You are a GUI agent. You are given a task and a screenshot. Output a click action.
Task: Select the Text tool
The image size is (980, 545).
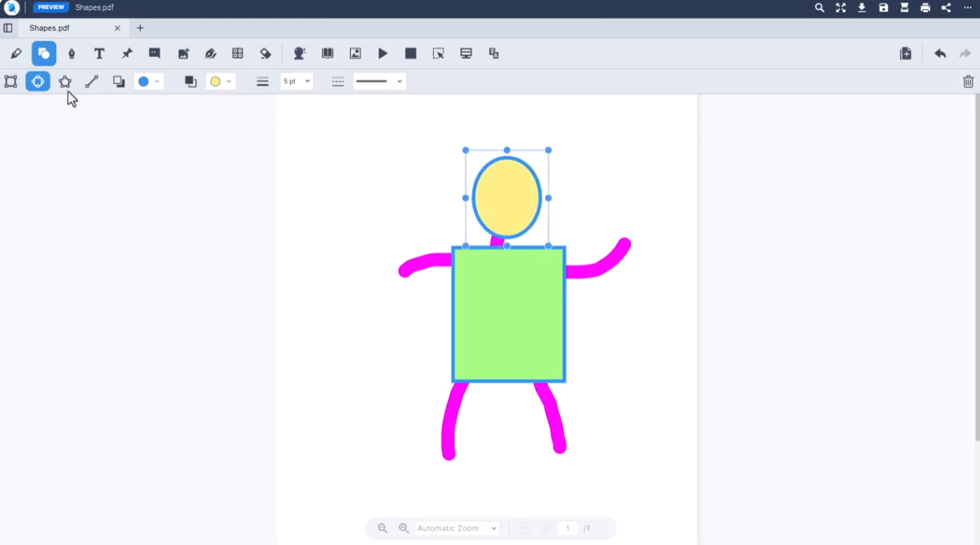99,54
